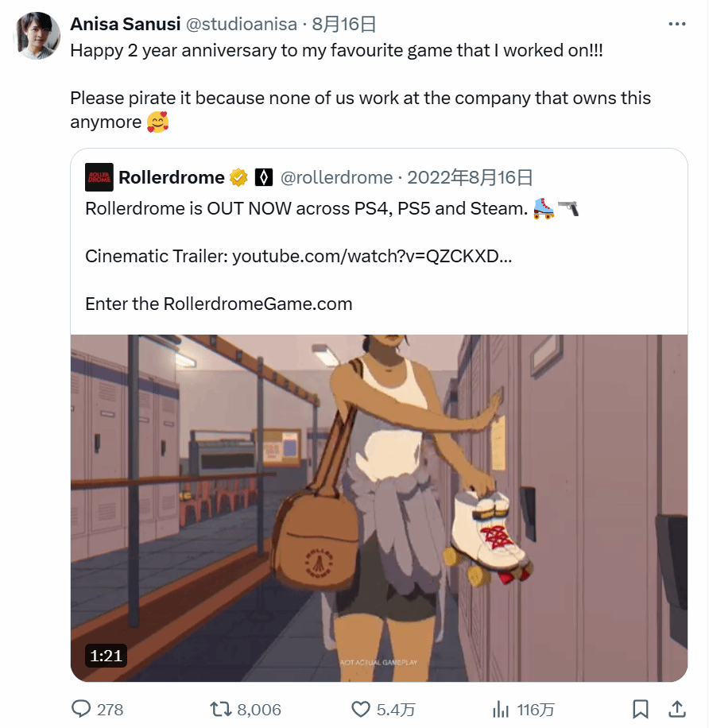The height and width of the screenshot is (728, 709).
Task: Open the 8月16日 tweet timestamp
Action: tap(343, 24)
